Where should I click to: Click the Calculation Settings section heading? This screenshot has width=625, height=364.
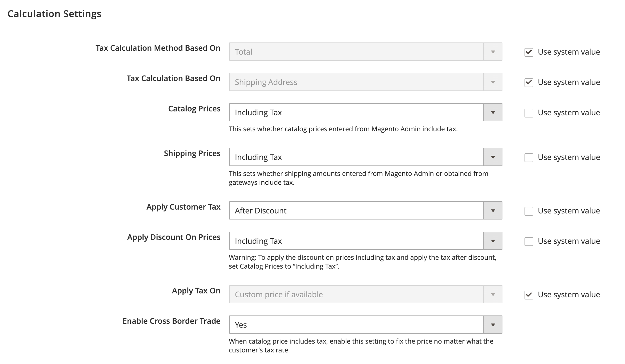(x=54, y=13)
